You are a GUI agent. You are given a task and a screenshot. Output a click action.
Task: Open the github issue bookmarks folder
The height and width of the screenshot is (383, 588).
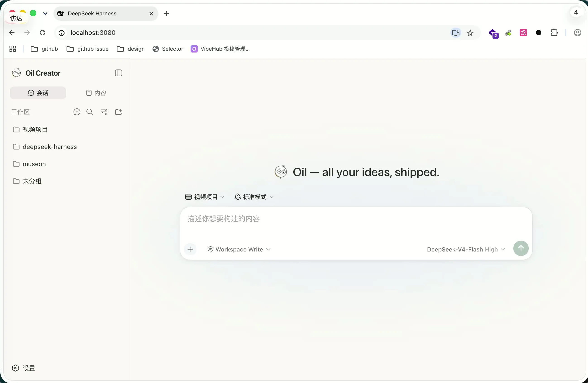coord(87,49)
